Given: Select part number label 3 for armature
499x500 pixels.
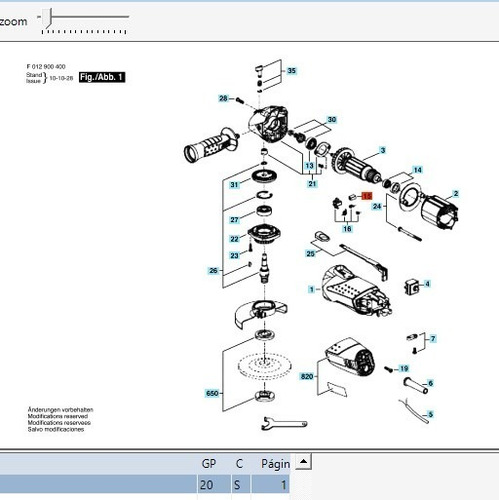Looking at the screenshot, I should coord(383,150).
